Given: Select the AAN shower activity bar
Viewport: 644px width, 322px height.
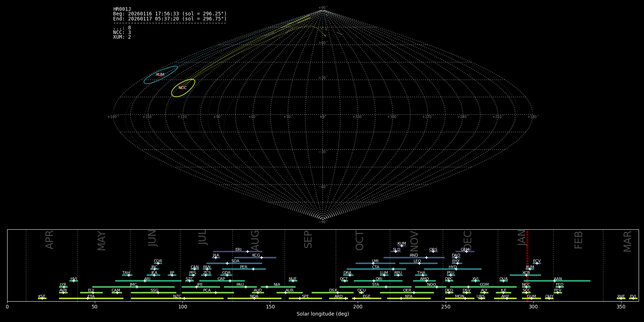Looking at the screenshot, I should coord(572,281).
